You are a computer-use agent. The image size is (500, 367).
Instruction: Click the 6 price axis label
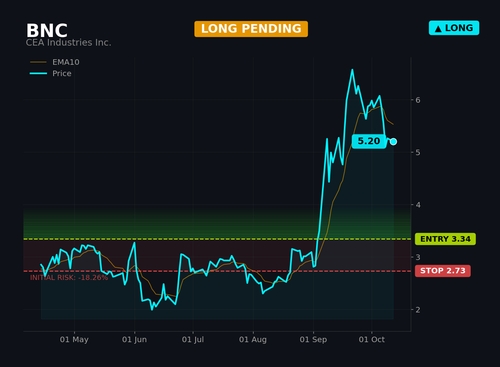coord(418,100)
